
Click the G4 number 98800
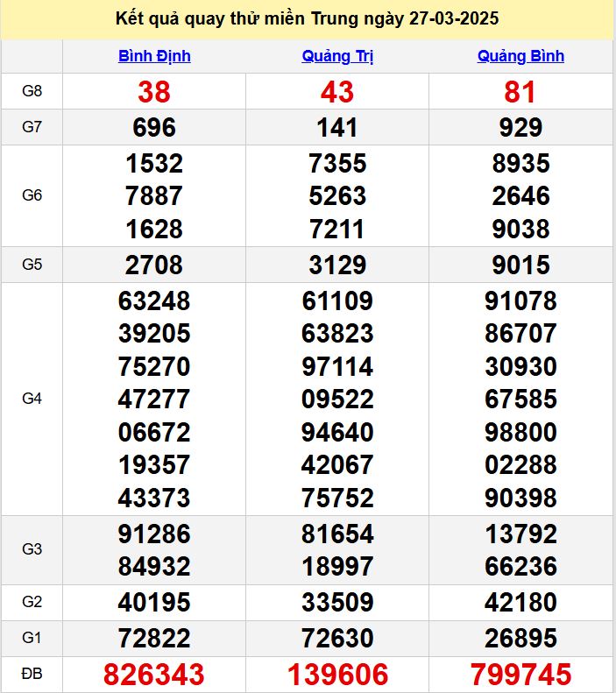coord(521,432)
